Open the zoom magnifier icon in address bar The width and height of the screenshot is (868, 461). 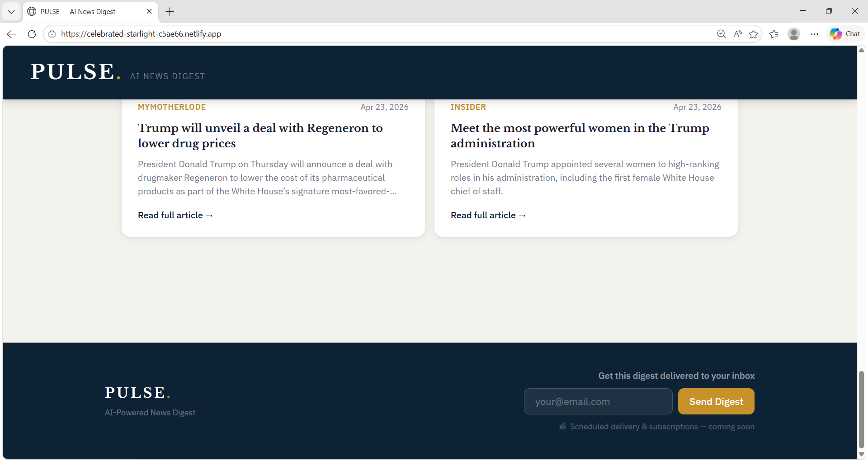point(721,34)
